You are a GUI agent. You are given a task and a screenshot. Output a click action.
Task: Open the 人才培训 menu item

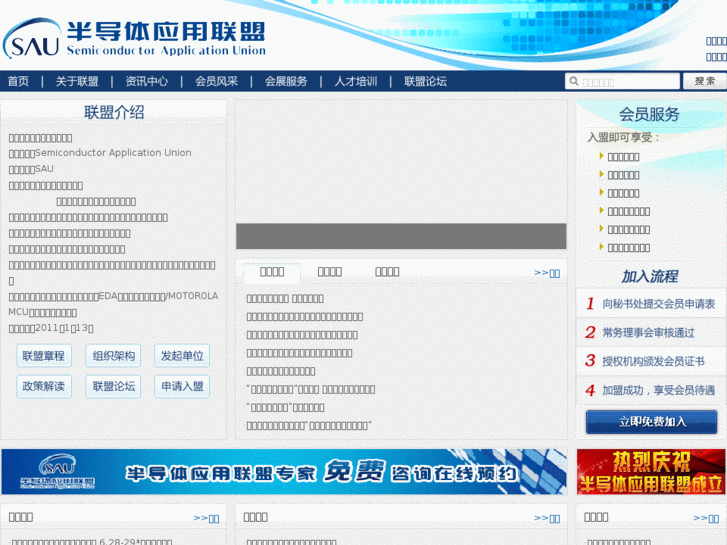click(356, 81)
